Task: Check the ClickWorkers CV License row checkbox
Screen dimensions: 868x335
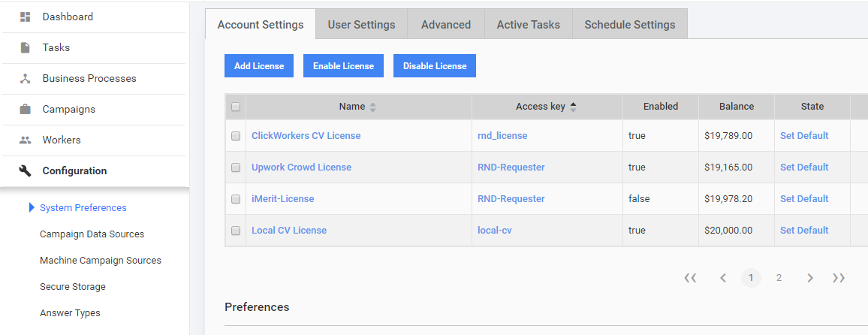Action: click(x=236, y=136)
